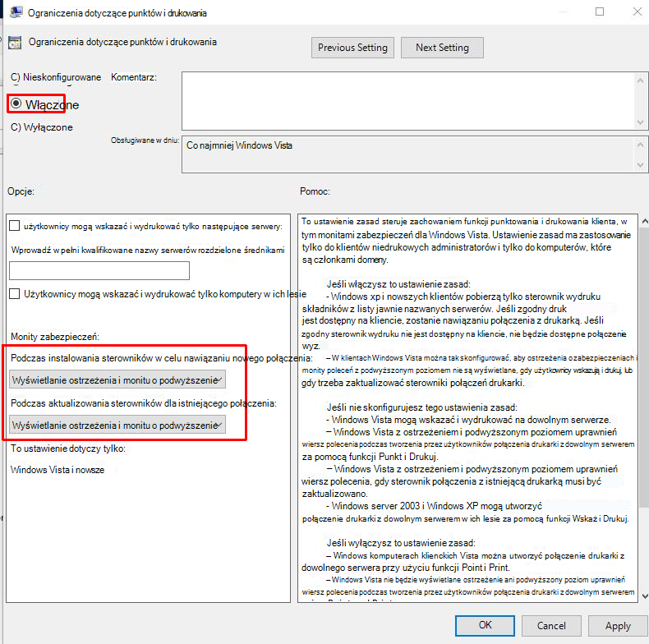This screenshot has width=649, height=644.
Task: Click the Cancel button
Action: [x=551, y=625]
